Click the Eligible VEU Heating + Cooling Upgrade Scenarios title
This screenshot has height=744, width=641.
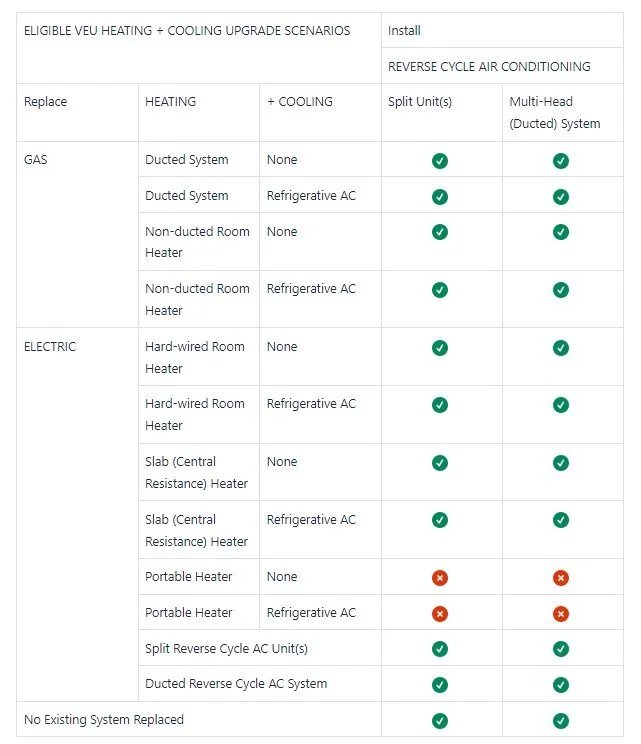click(187, 30)
